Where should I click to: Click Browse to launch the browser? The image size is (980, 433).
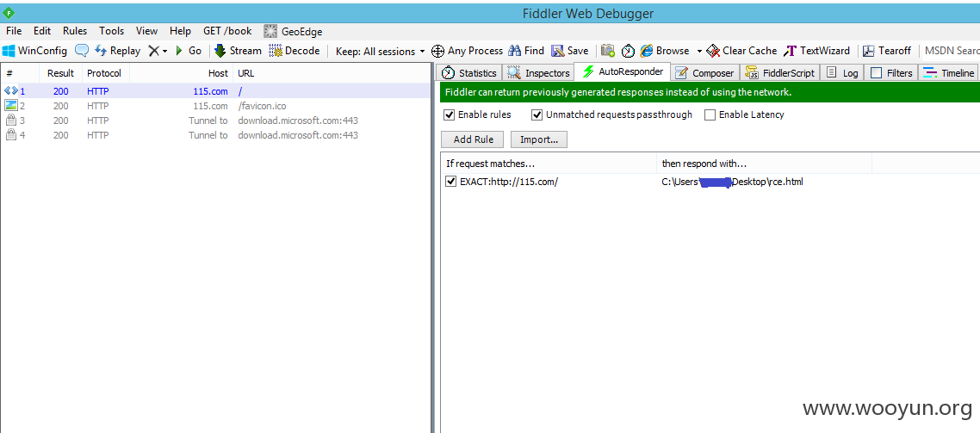coord(664,52)
